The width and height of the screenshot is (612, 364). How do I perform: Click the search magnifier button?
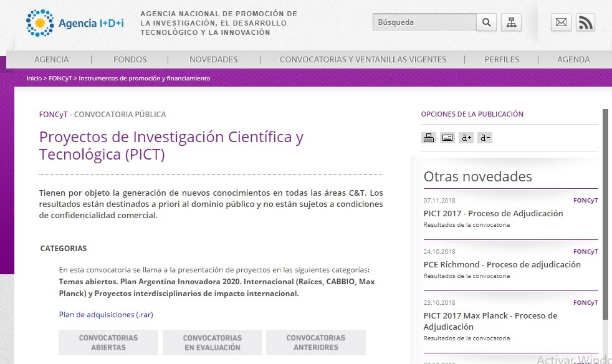coord(486,22)
